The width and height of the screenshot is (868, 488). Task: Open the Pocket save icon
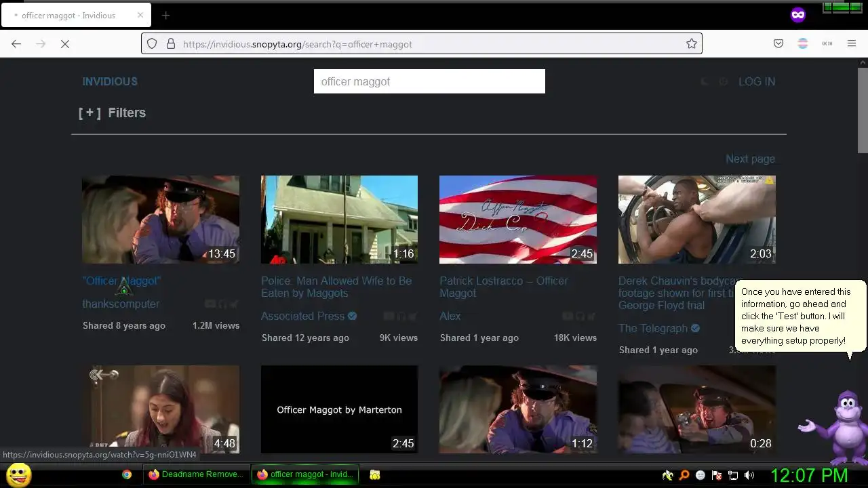click(778, 43)
